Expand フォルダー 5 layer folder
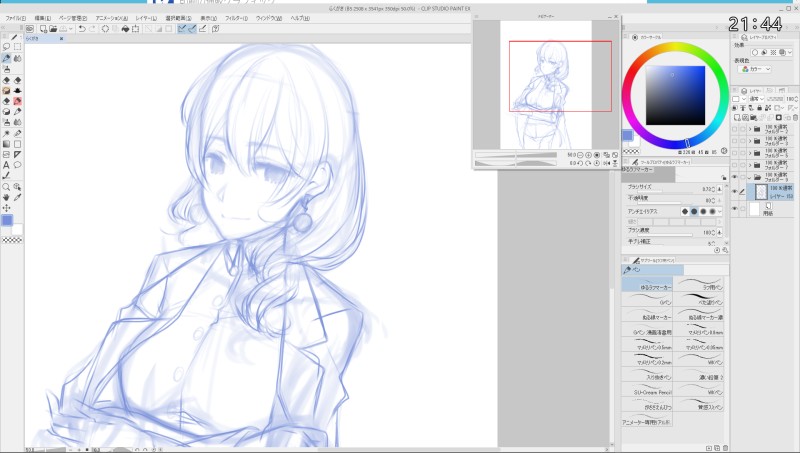800x453 pixels. pyautogui.click(x=750, y=153)
